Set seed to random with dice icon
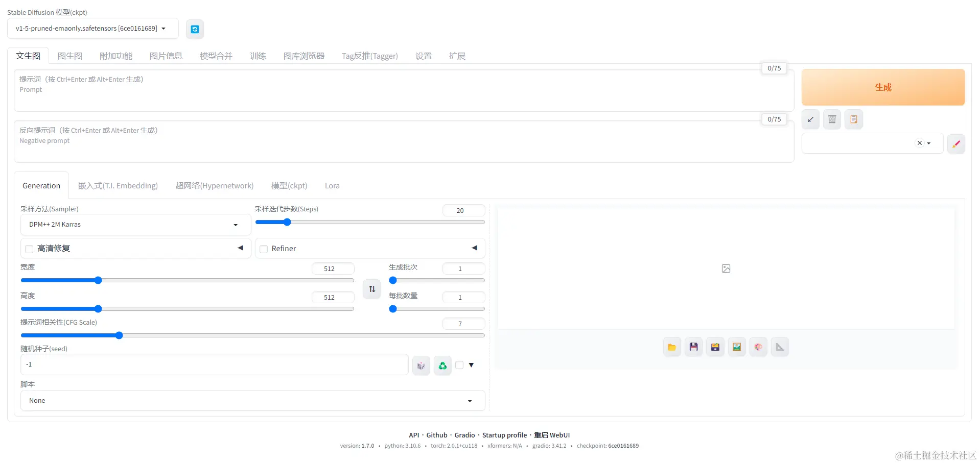This screenshot has height=464, width=980. pyautogui.click(x=421, y=365)
